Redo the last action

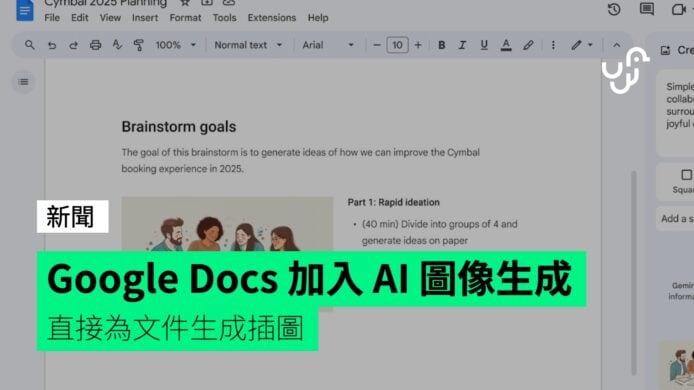[73, 45]
